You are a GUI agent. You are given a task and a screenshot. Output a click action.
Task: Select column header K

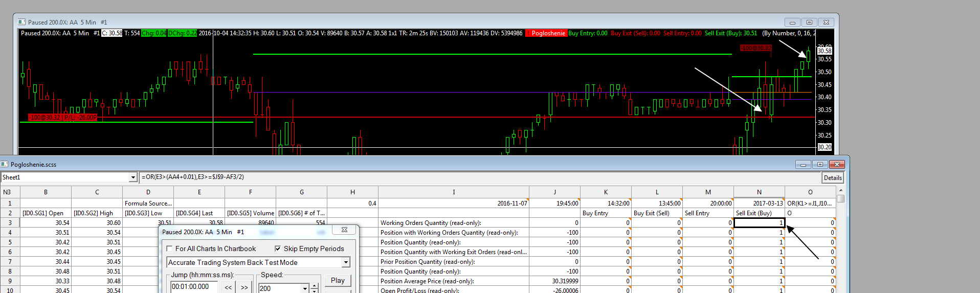pos(606,192)
